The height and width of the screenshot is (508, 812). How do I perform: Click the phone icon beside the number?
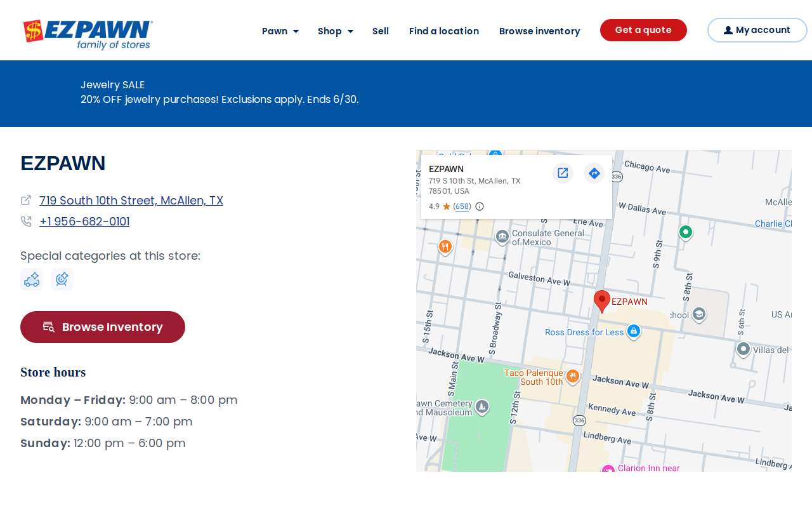click(26, 221)
